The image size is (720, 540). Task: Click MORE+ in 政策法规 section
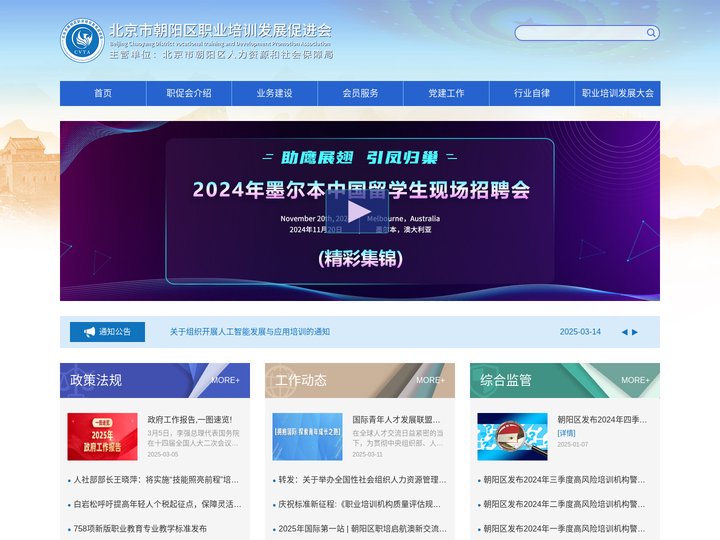pyautogui.click(x=225, y=380)
